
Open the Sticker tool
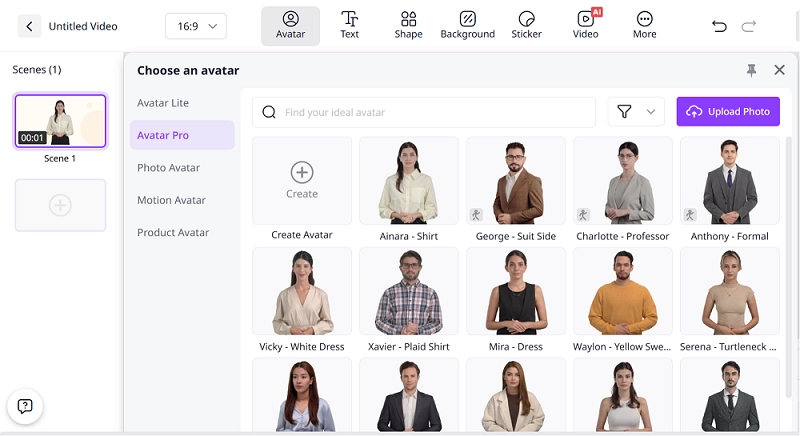(x=527, y=26)
